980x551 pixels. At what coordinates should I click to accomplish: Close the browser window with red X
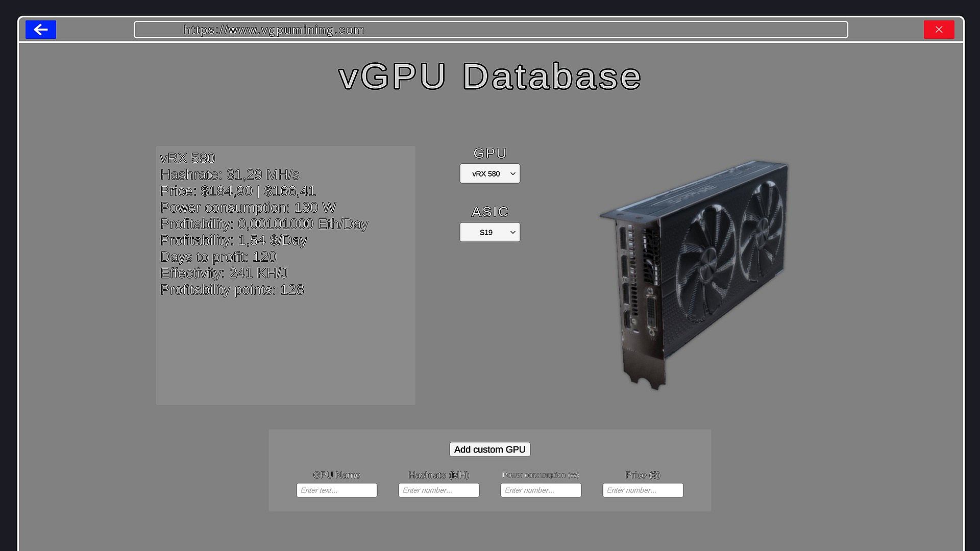[939, 30]
